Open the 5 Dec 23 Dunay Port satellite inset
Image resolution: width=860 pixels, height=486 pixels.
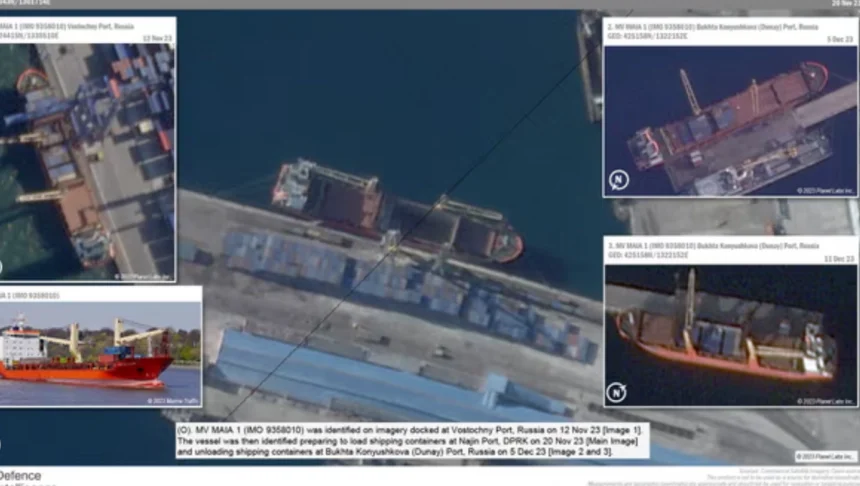point(730,121)
